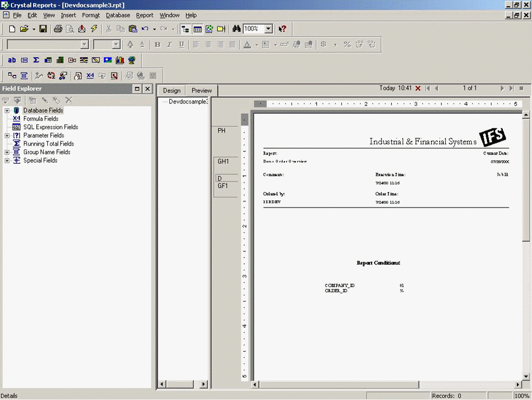This screenshot has height=400, width=532.
Task: Click the binoculars Find icon
Action: coord(236,29)
